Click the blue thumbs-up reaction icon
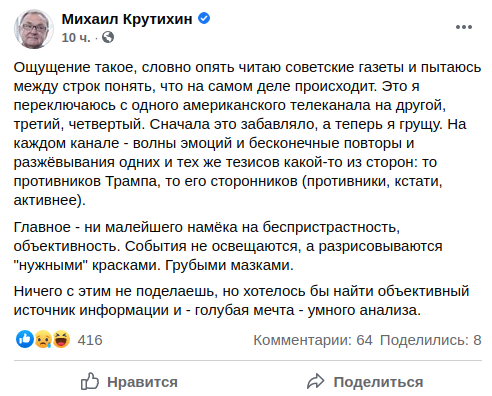The image size is (492, 396). pos(25,339)
